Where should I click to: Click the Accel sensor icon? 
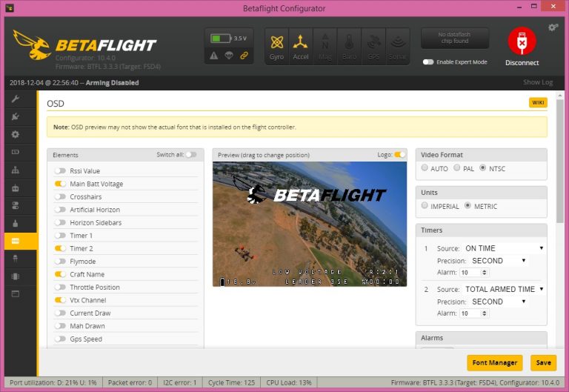coord(301,47)
